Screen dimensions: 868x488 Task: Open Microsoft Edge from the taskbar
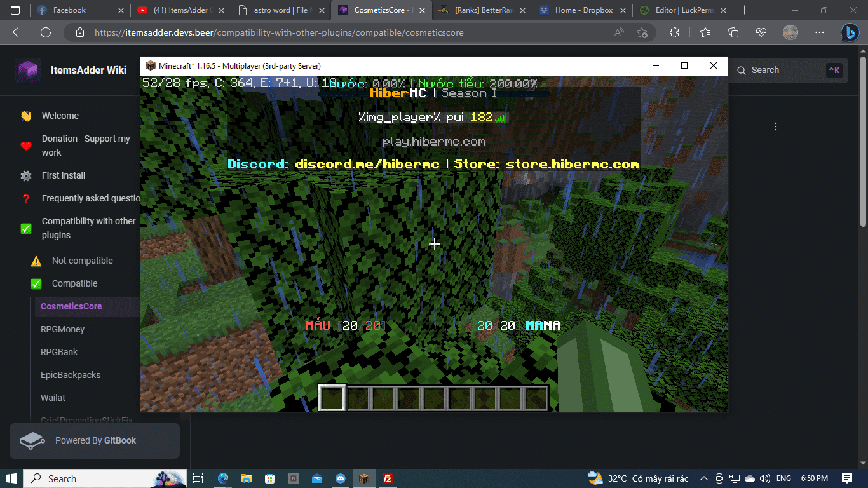[223, 478]
